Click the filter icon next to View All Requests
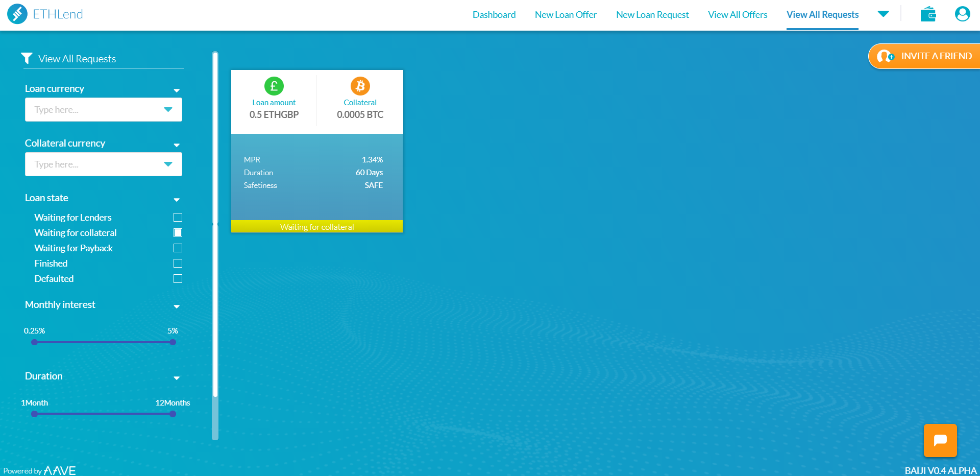 [27, 58]
